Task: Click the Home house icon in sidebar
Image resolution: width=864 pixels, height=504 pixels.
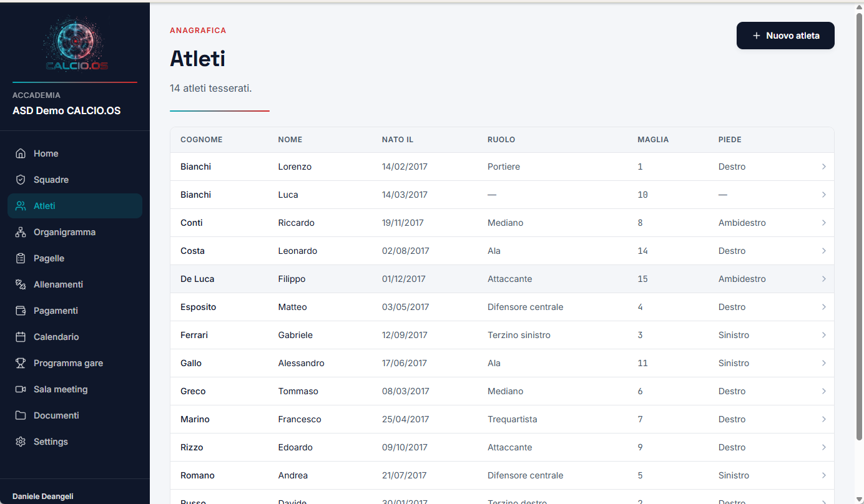Action: coord(21,153)
